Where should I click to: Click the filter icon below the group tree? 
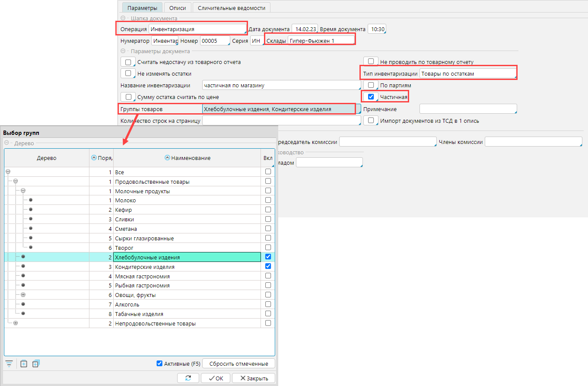pos(9,364)
